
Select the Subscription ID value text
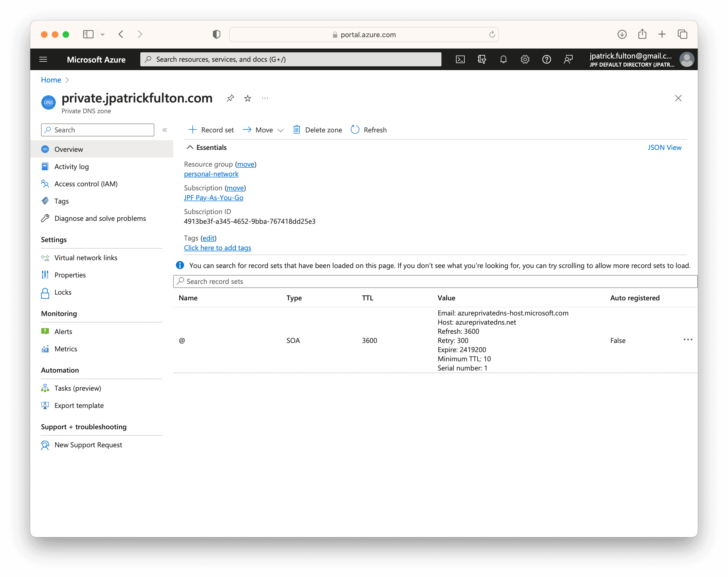pos(250,221)
